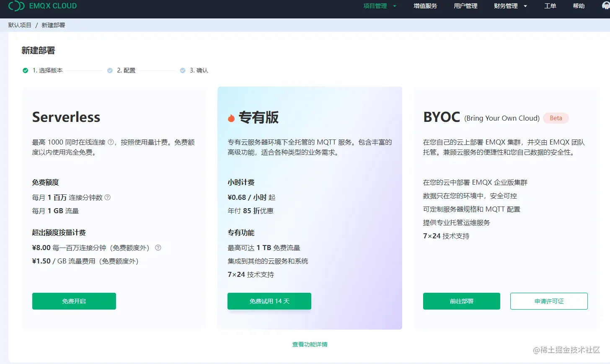Click the Serverless card title
Viewport: 610px width, 364px height.
click(66, 117)
